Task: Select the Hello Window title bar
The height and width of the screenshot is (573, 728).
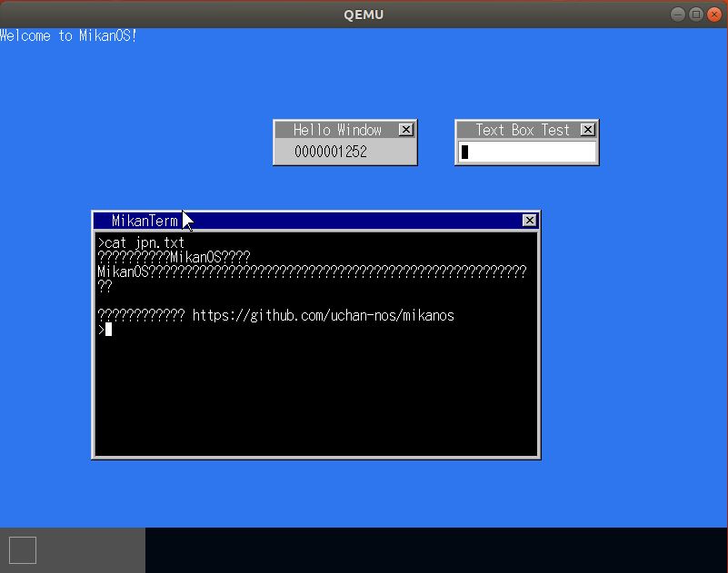Action: coord(336,130)
